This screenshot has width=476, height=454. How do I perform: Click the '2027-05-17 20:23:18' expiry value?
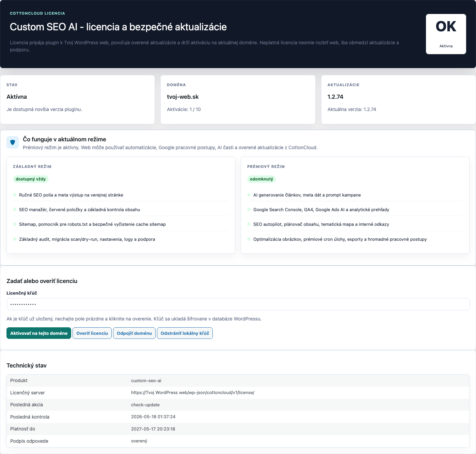(153, 429)
